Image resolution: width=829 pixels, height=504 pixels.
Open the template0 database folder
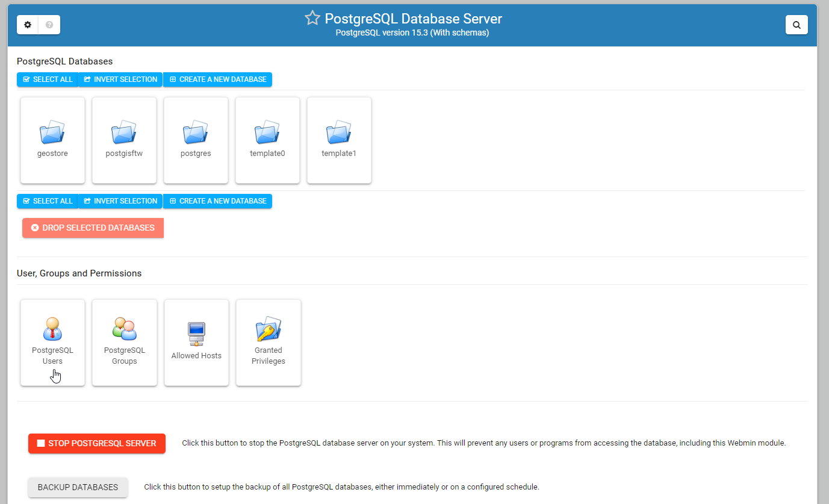pyautogui.click(x=267, y=132)
